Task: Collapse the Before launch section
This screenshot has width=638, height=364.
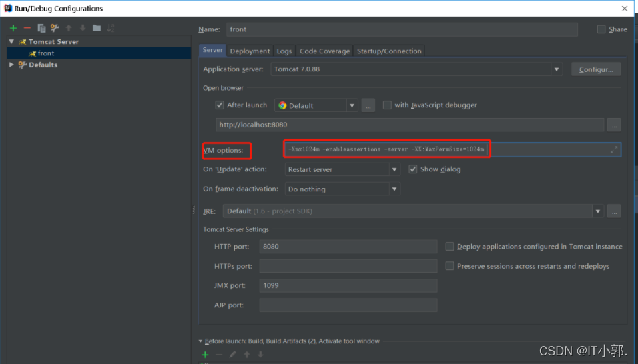Action: tap(200, 341)
